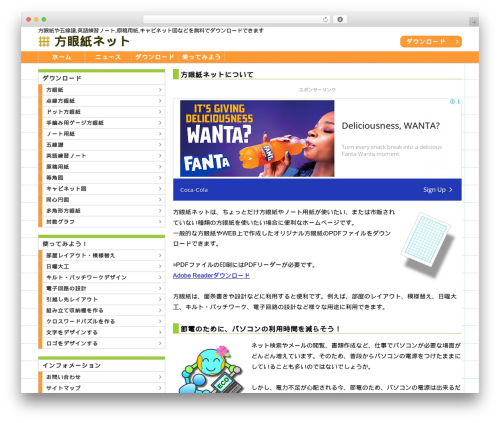Click the browser address bar
This screenshot has height=423, width=500.
click(x=237, y=19)
